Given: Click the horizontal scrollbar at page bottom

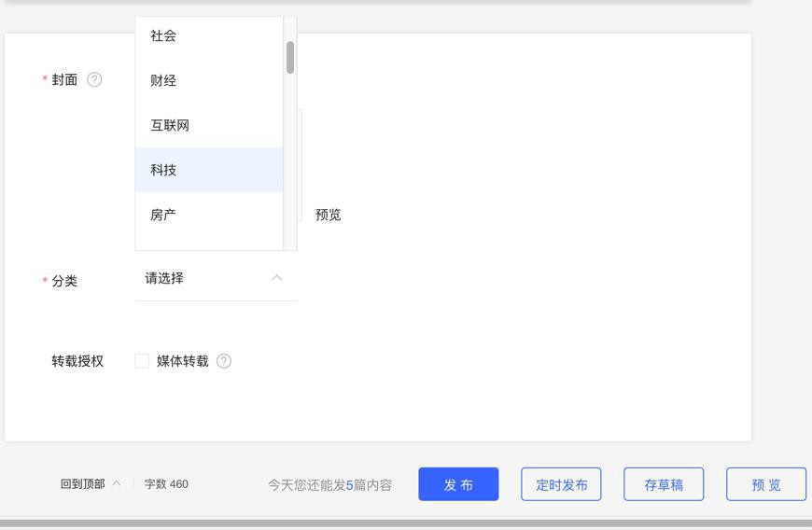Looking at the screenshot, I should [x=406, y=524].
